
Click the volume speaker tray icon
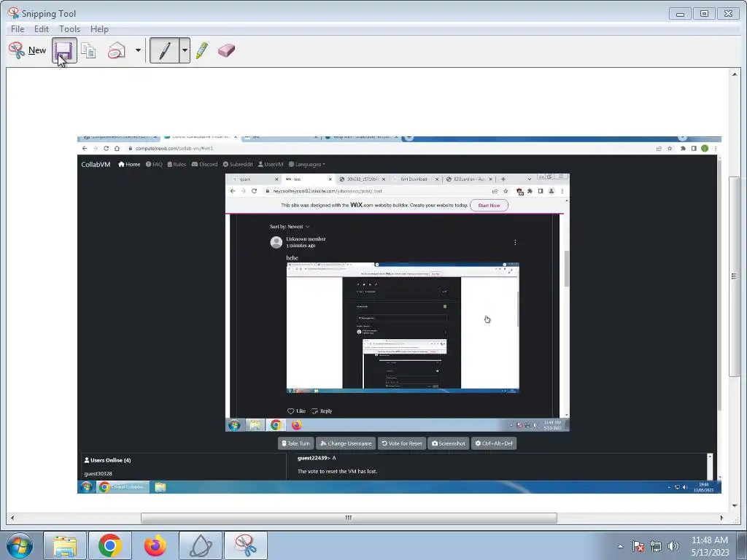(x=673, y=546)
